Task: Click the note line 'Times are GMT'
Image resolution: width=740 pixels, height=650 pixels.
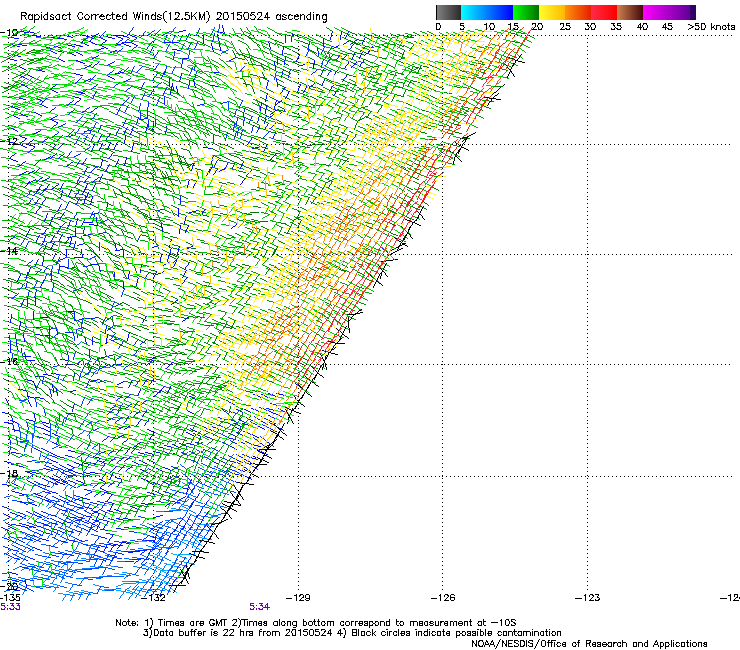Action: click(x=193, y=623)
